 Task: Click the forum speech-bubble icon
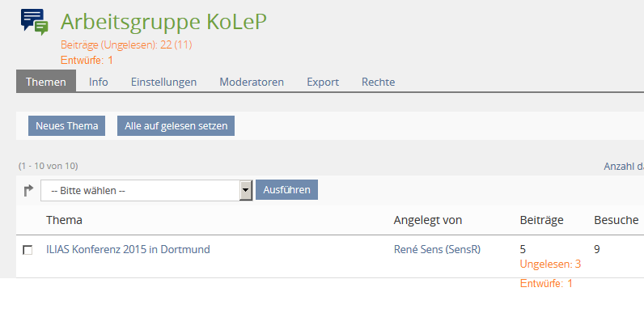click(x=35, y=22)
